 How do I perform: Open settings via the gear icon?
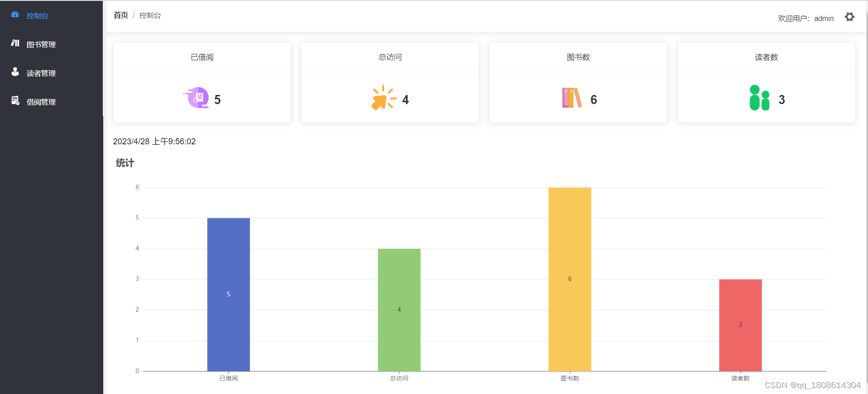(x=849, y=17)
